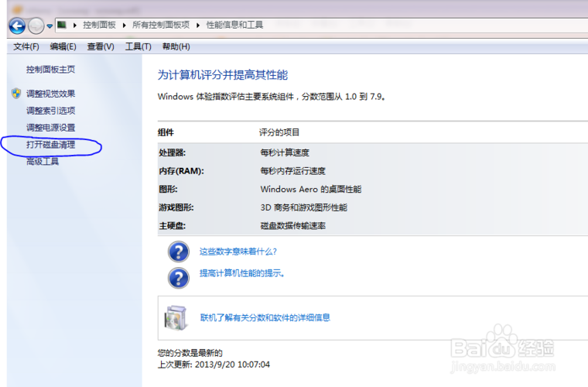Open 联机了解有关分数和软件的详细信息 link
This screenshot has width=588, height=387.
(265, 318)
